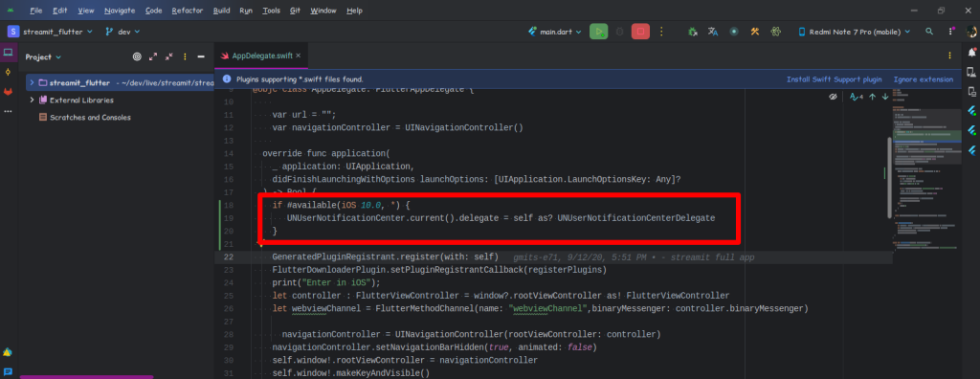Image resolution: width=980 pixels, height=379 pixels.
Task: Open the Commit tool window icon
Action: [8, 72]
